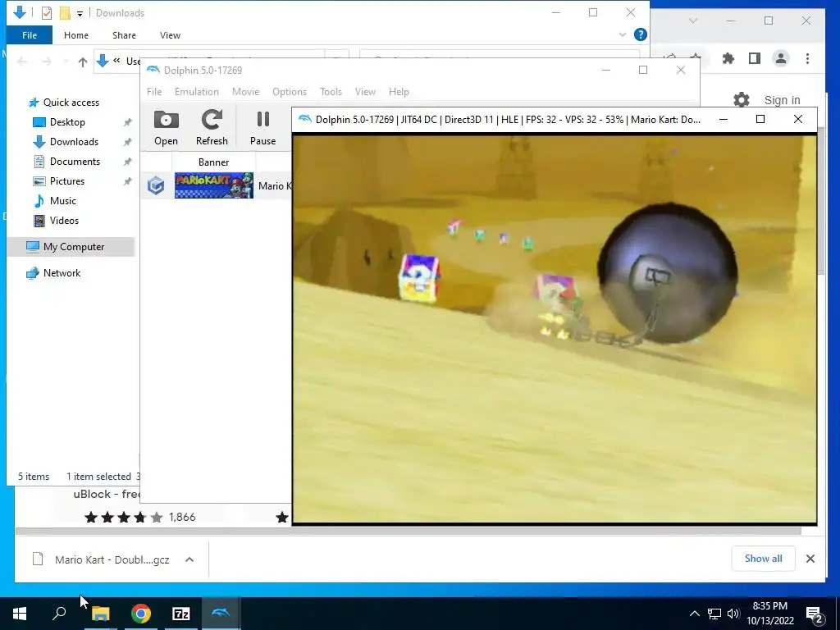Click Explorer back arrow
840x630 pixels.
22,62
